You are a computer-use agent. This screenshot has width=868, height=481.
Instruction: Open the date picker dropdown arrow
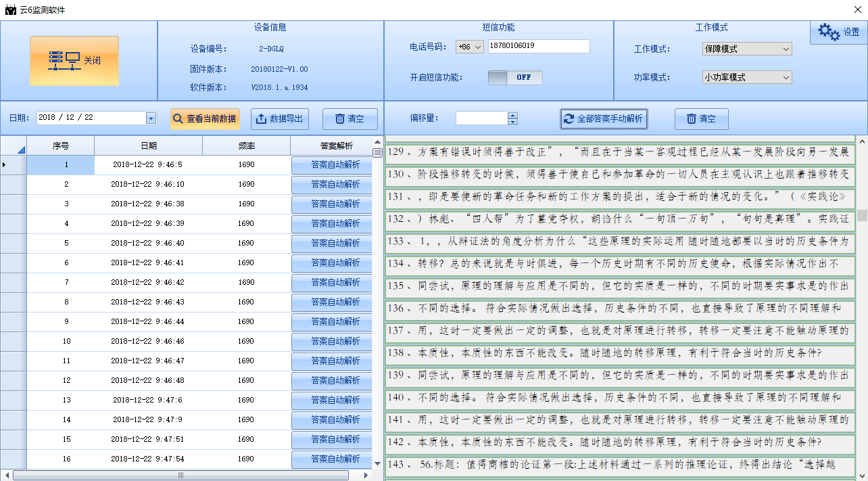point(151,118)
